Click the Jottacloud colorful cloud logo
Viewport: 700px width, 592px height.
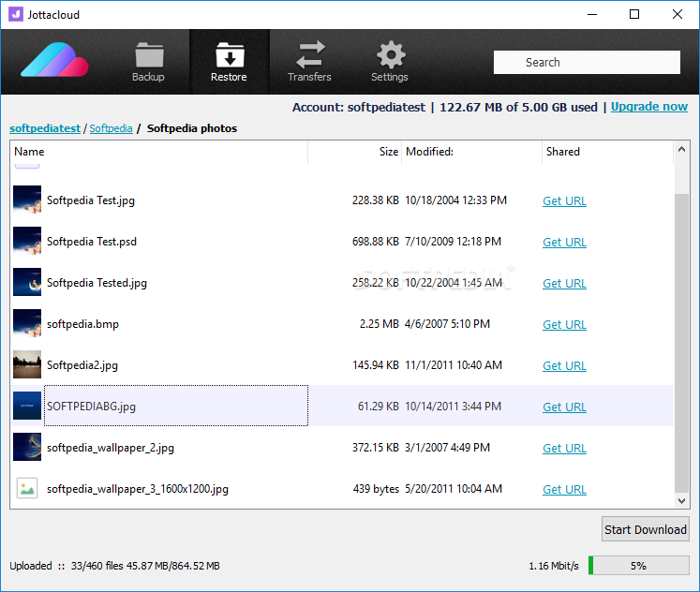pyautogui.click(x=54, y=60)
